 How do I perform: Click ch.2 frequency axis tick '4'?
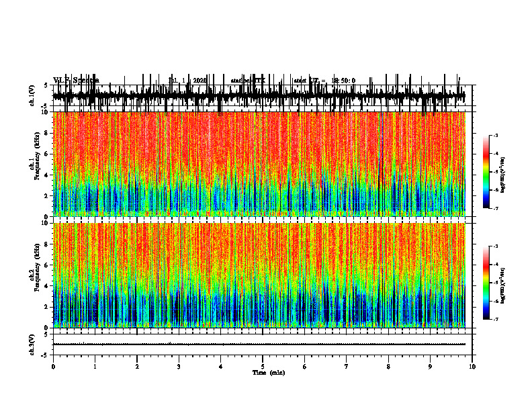click(46, 286)
